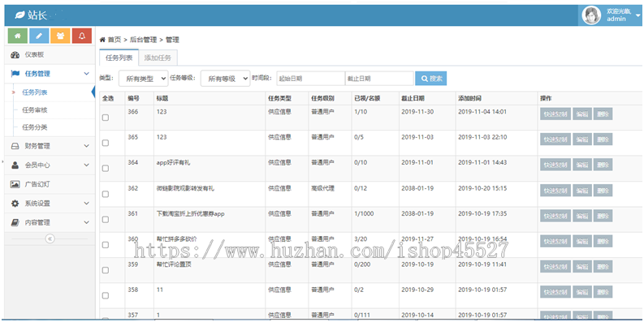Click the orange users shortcut icon
644x322 pixels.
pos(60,36)
